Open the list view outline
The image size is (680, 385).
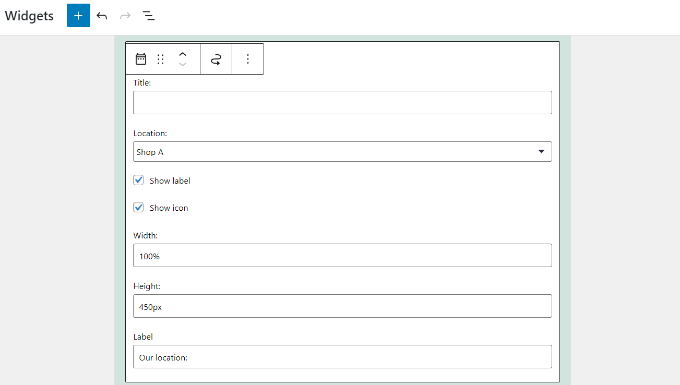(149, 16)
